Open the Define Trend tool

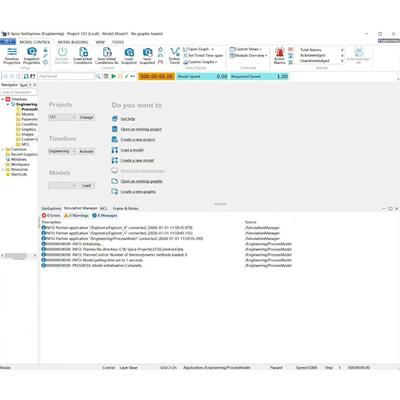[174, 56]
